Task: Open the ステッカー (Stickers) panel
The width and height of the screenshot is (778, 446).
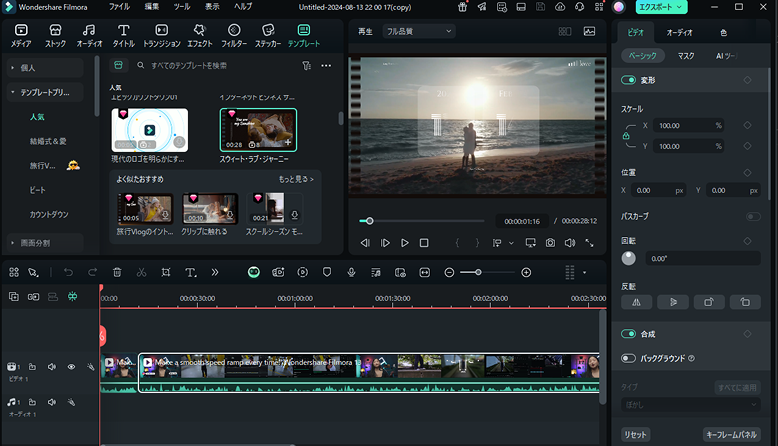Action: [x=268, y=36]
